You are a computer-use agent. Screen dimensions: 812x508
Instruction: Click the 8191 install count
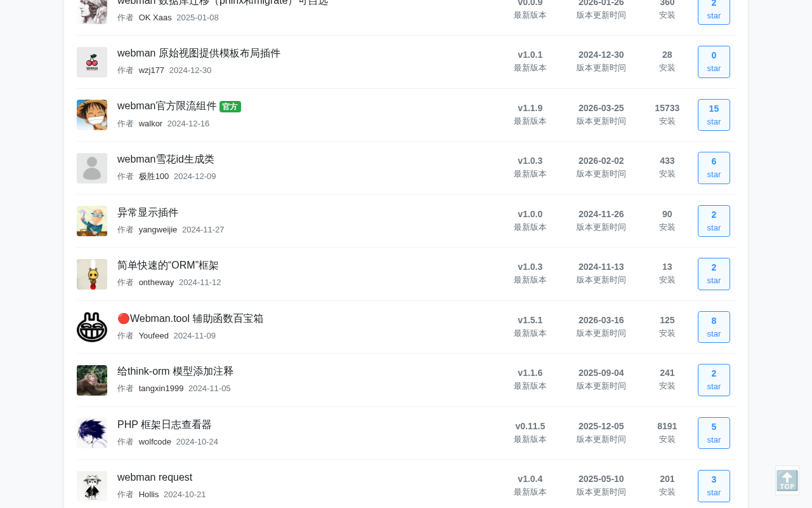pos(667,426)
